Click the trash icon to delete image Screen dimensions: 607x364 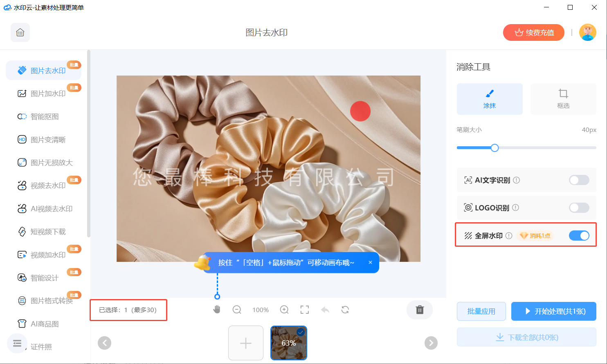pyautogui.click(x=420, y=310)
